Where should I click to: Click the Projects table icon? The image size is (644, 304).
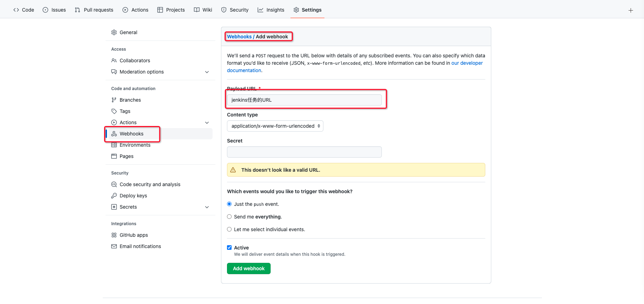click(x=160, y=10)
